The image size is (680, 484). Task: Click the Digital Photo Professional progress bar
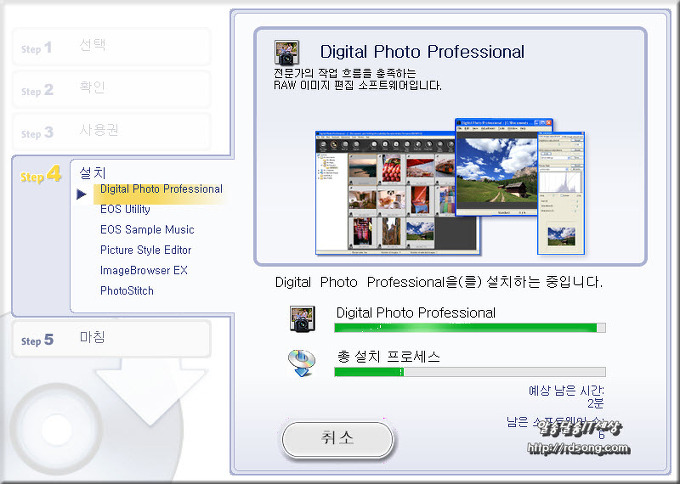click(x=469, y=327)
